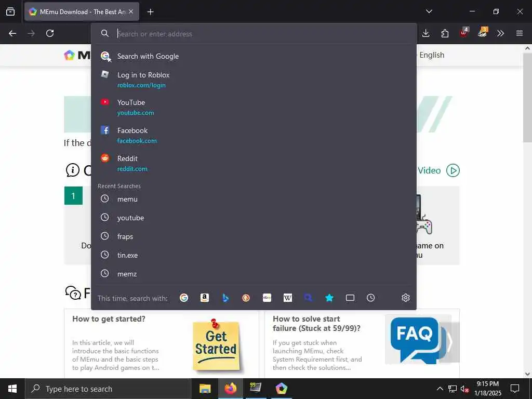Select recent search 'fraps'
The image size is (532, 399).
click(254, 236)
